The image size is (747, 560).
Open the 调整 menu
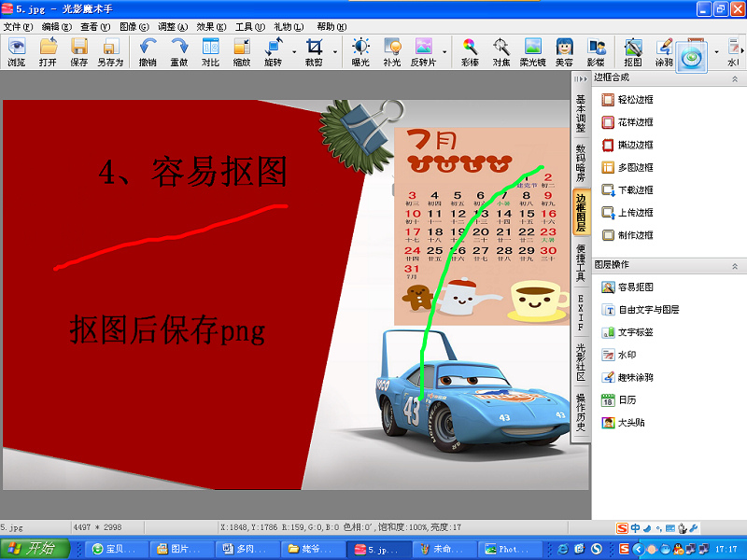click(173, 27)
